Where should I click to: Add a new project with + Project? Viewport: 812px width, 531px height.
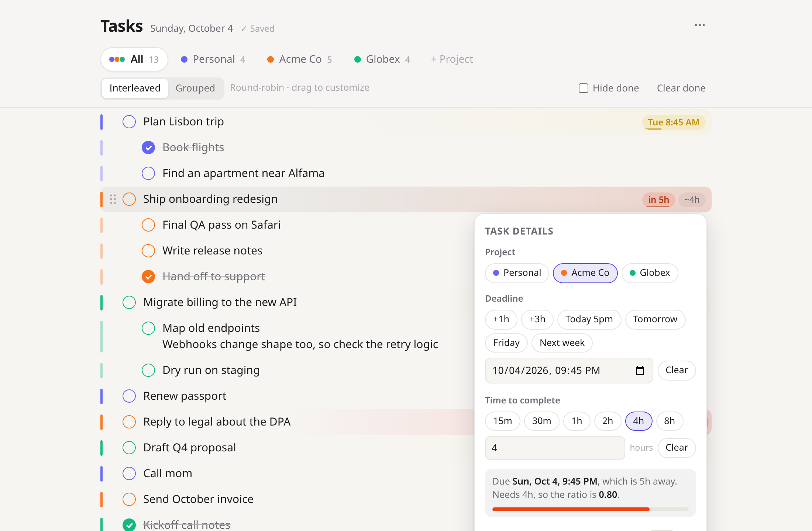tap(452, 59)
